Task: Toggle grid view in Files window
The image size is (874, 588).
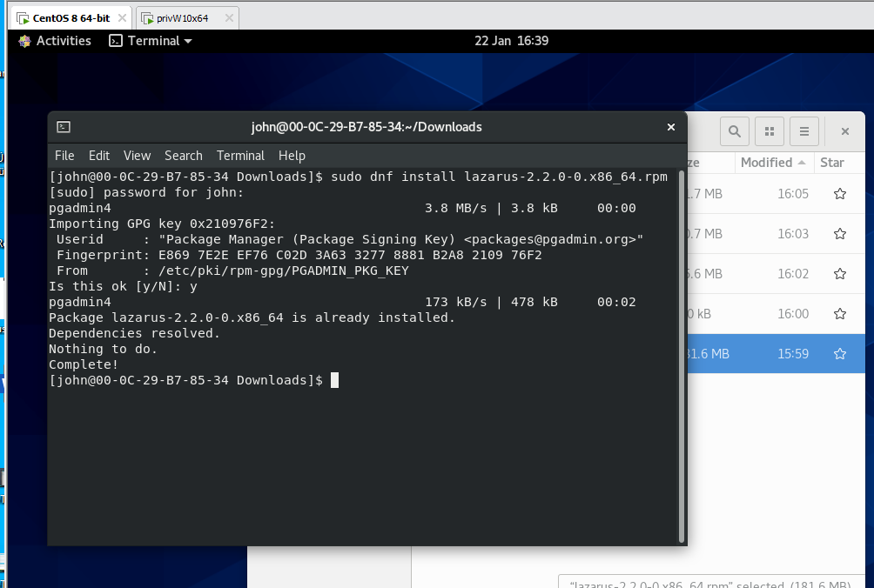Action: coord(770,131)
